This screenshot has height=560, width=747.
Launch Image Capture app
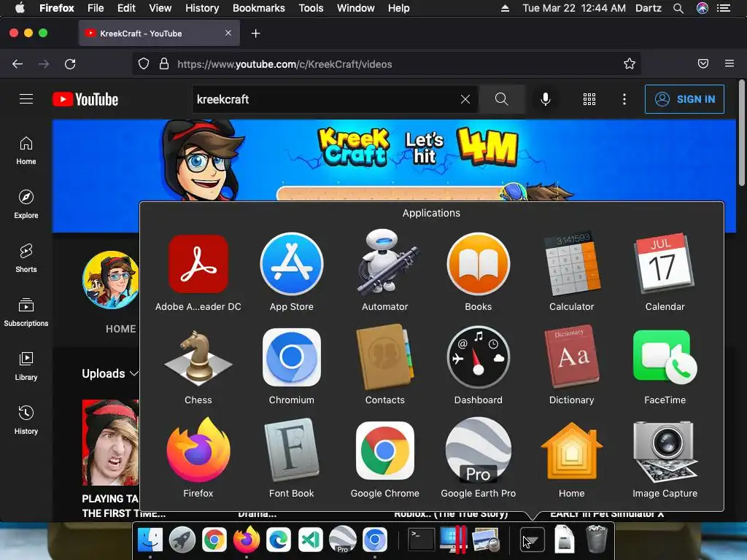click(x=665, y=451)
